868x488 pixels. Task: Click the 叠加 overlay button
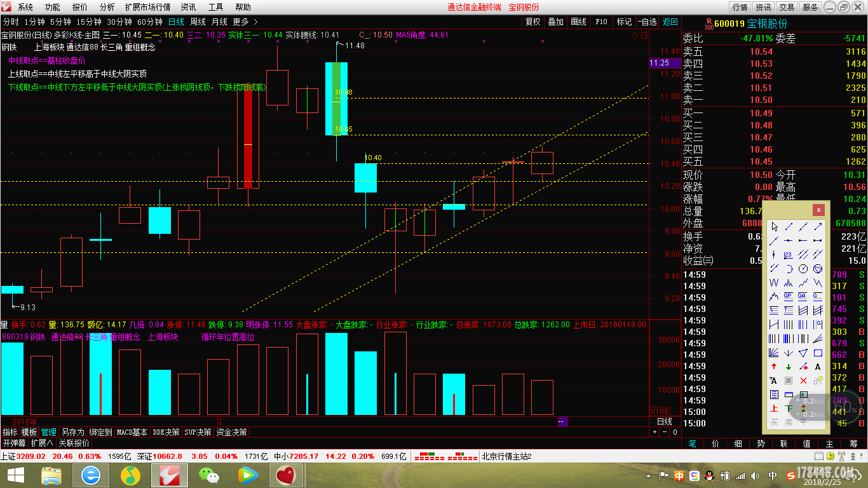pos(556,22)
